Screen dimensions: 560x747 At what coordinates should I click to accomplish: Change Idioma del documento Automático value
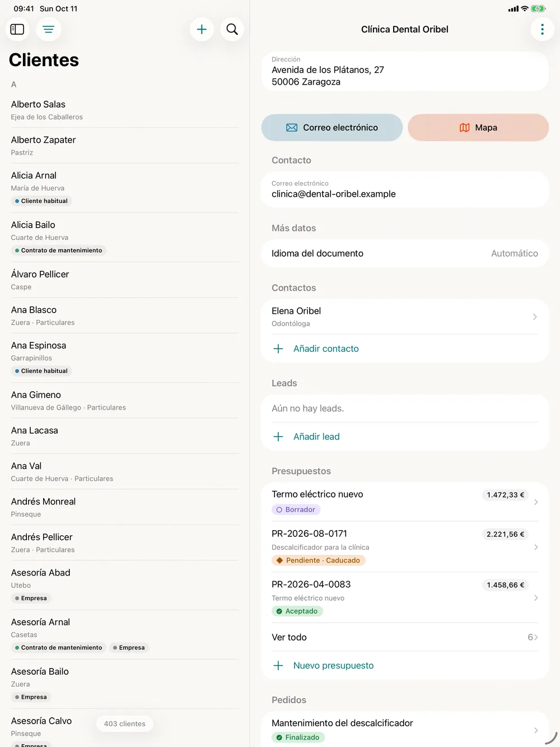[x=515, y=253]
